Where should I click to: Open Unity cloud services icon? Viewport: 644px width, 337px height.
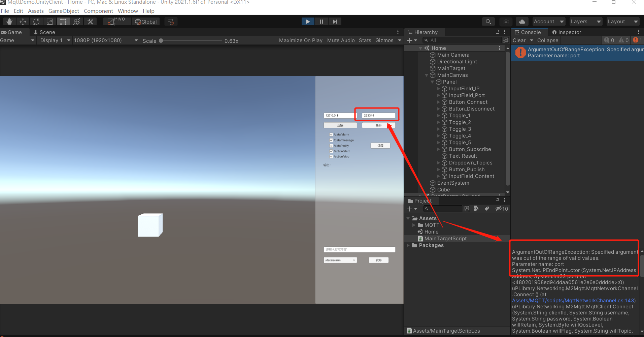pyautogui.click(x=522, y=21)
